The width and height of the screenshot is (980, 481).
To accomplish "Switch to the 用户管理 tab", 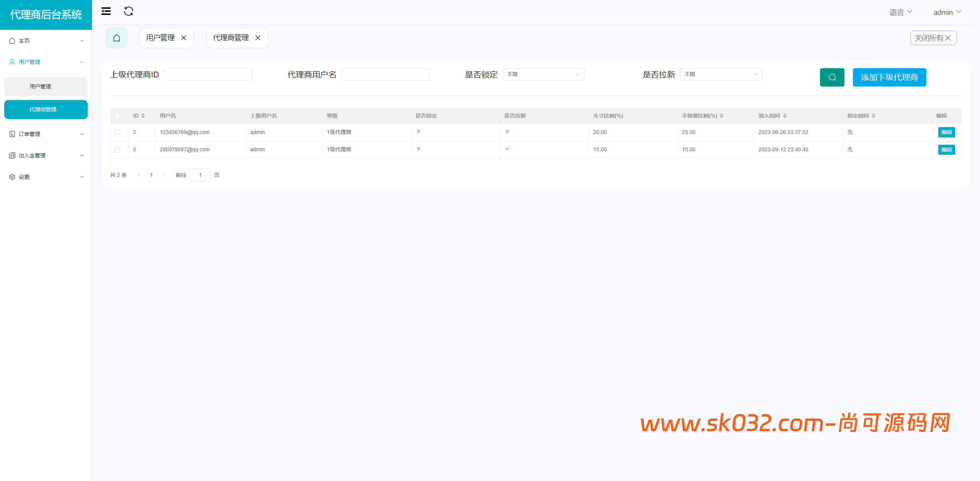I will [160, 38].
